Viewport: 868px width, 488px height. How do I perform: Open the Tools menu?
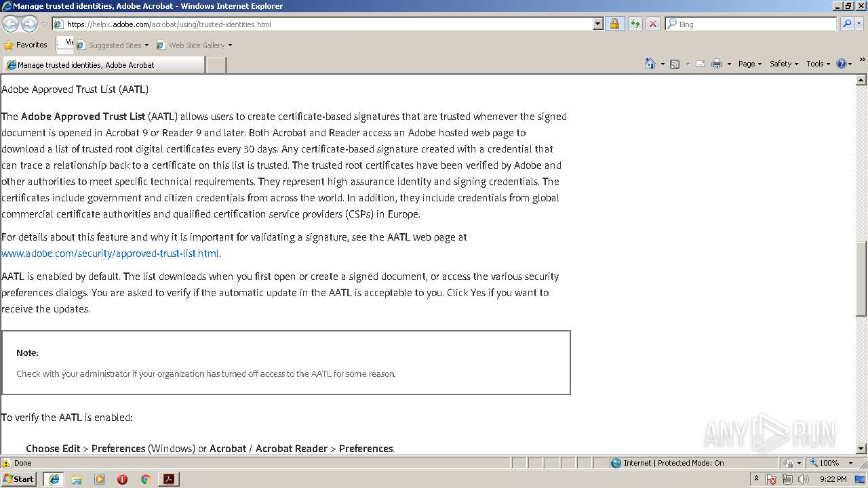(818, 64)
